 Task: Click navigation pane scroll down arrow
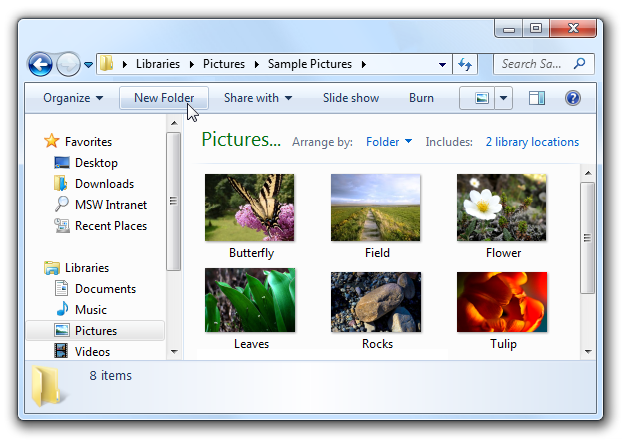pos(174,352)
